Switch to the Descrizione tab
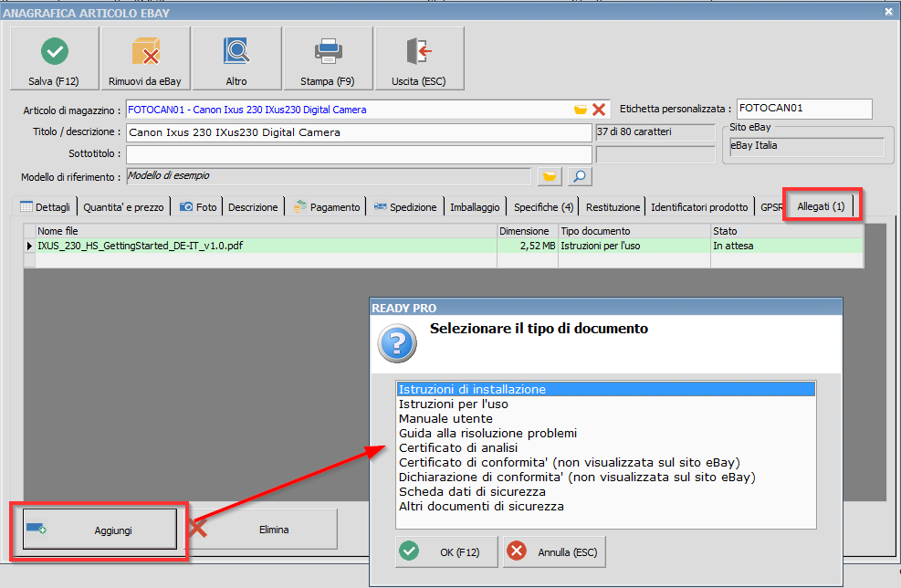 point(253,207)
